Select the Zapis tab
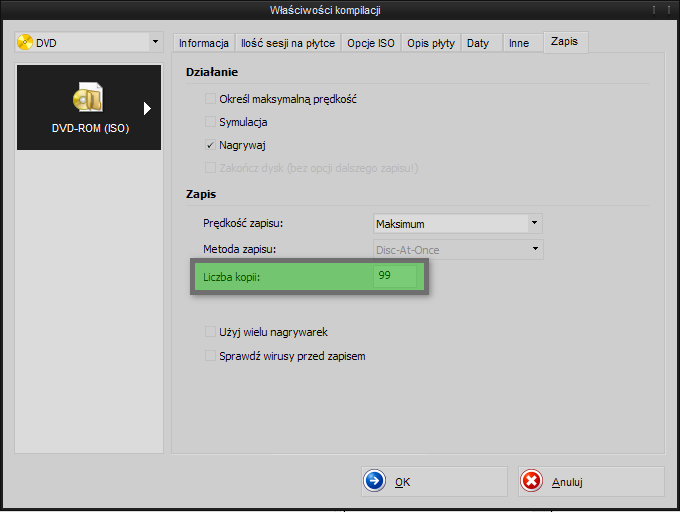 (566, 42)
